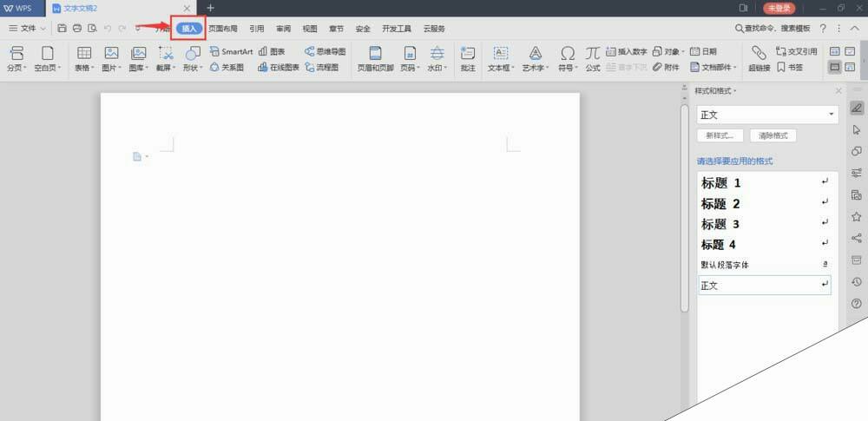
Task: Insert a 超链接 hyperlink
Action: pyautogui.click(x=759, y=59)
